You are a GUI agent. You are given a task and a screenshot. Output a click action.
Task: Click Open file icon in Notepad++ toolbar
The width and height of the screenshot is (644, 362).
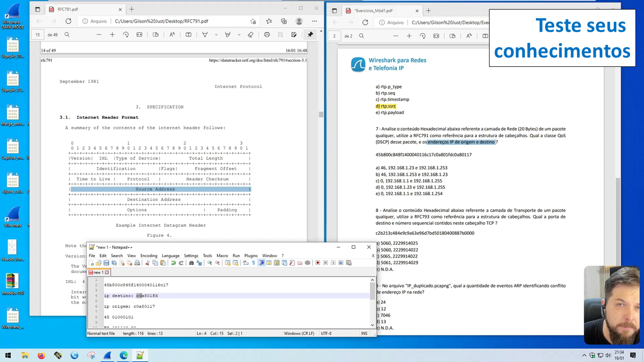click(x=98, y=262)
